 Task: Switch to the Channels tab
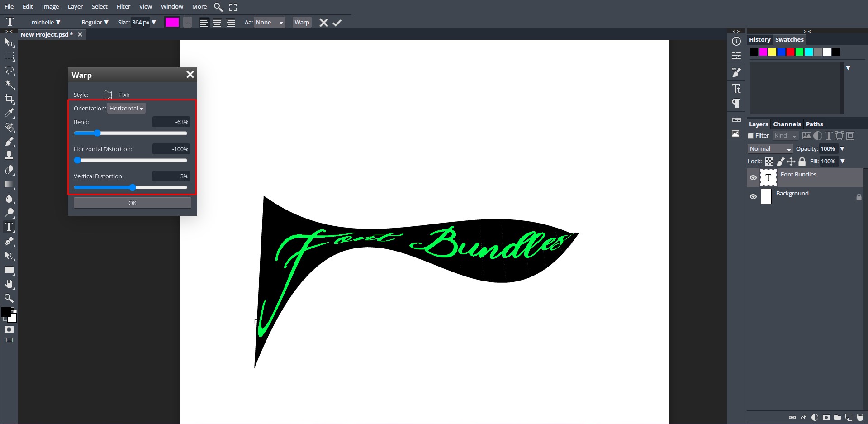787,124
